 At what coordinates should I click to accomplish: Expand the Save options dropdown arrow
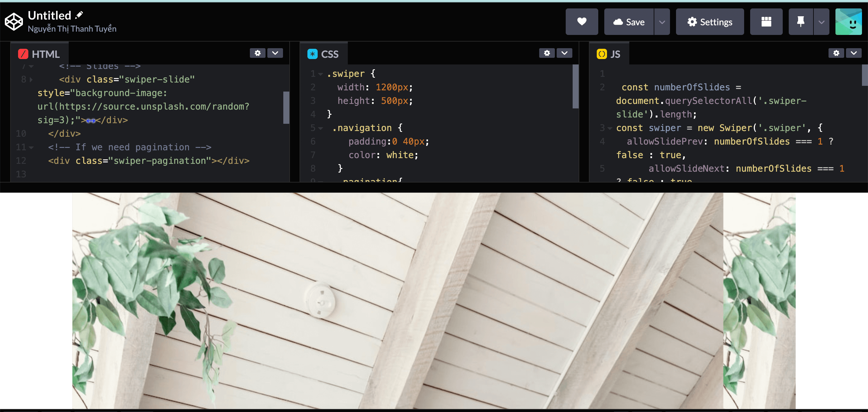(662, 22)
